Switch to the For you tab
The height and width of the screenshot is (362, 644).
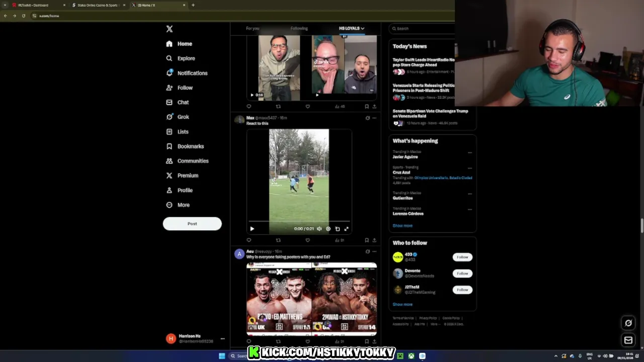pyautogui.click(x=253, y=28)
